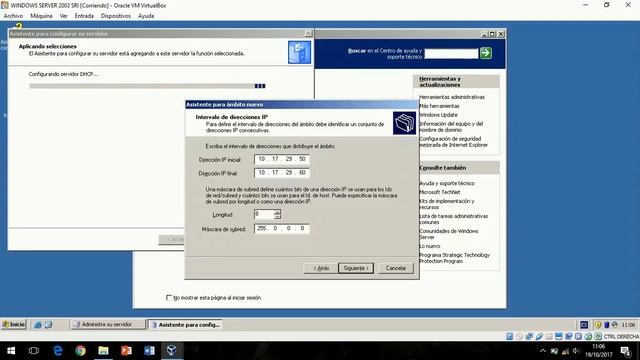Open PowerPoint from host taskbar
Screen dimensions: 640x360
(x=126, y=351)
